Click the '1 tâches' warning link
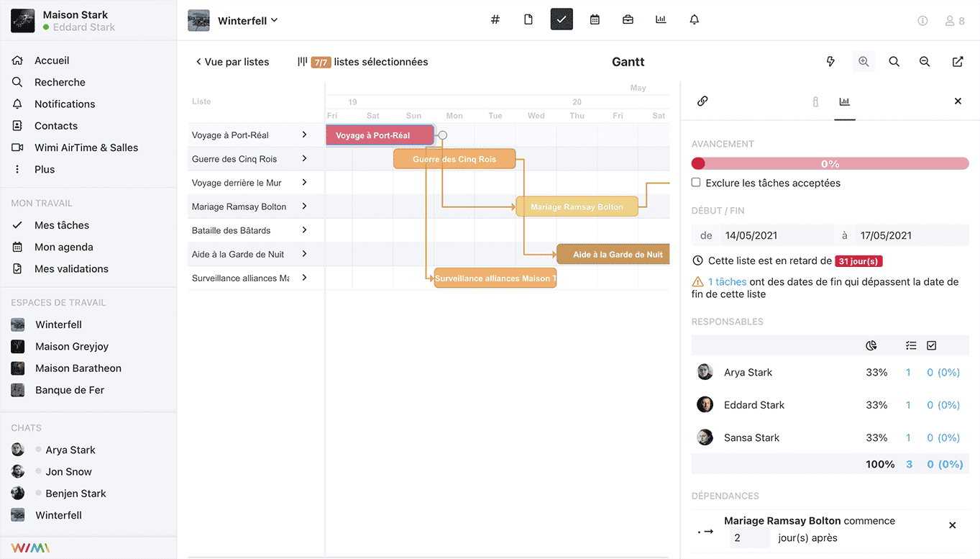This screenshot has width=980, height=559. tap(727, 282)
